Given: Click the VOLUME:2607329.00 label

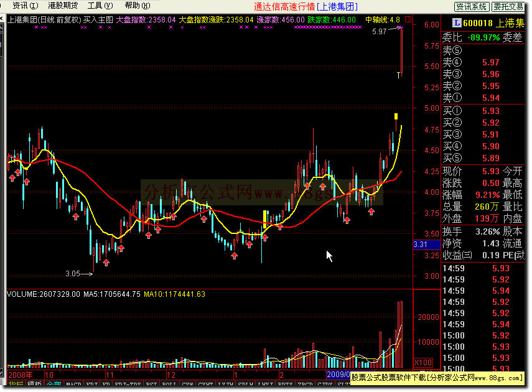Looking at the screenshot, I should pyautogui.click(x=44, y=294).
